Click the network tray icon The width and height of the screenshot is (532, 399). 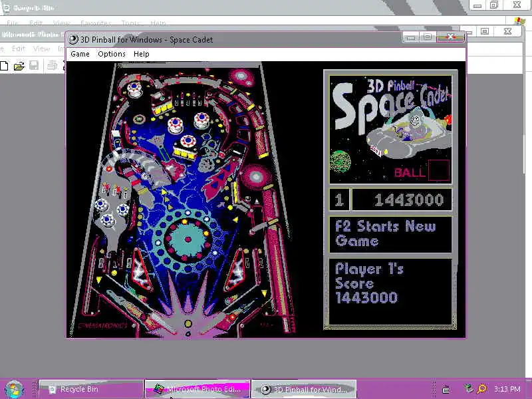[x=469, y=388]
